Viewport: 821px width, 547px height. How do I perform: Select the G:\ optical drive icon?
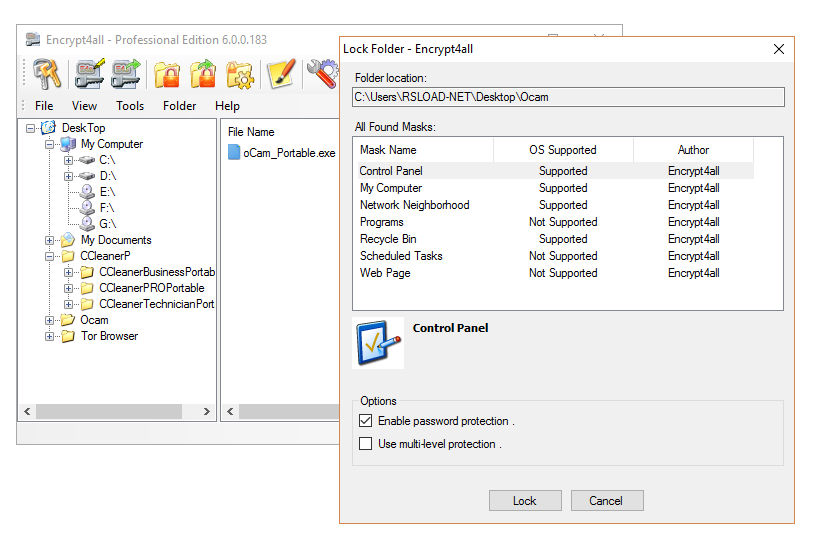[x=87, y=224]
